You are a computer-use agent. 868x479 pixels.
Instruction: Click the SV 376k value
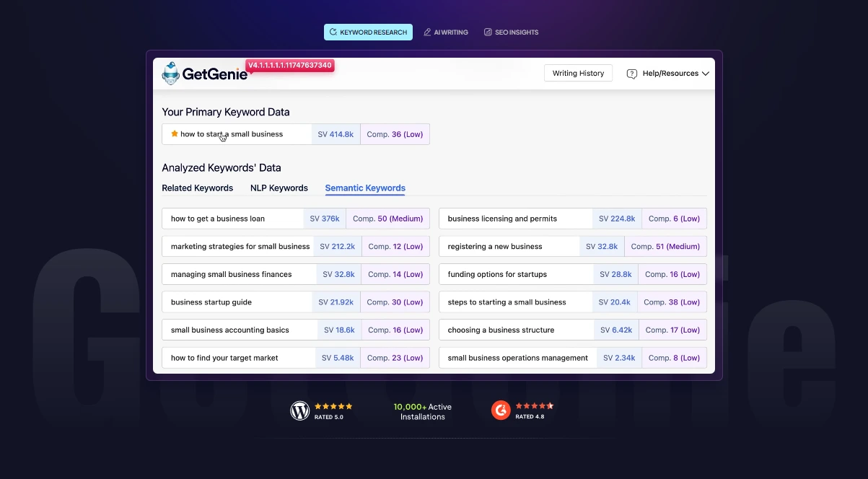325,219
